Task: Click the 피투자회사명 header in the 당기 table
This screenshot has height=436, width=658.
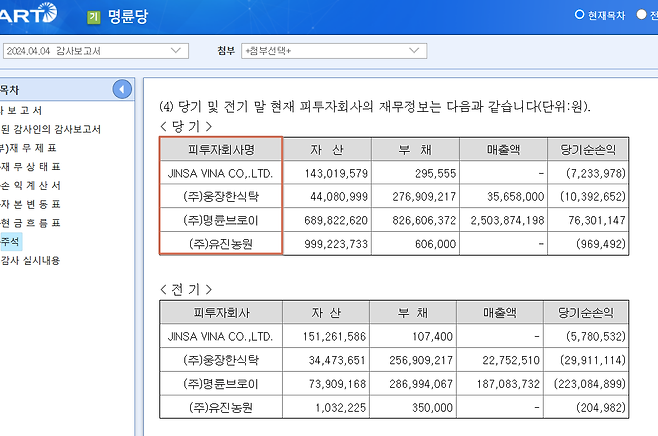Action: (221, 149)
